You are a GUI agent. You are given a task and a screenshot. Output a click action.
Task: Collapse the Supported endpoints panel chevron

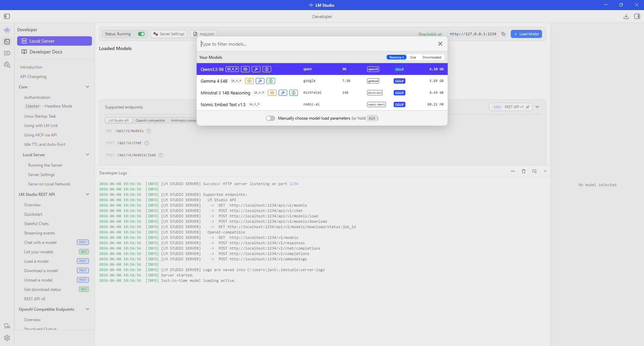537,107
